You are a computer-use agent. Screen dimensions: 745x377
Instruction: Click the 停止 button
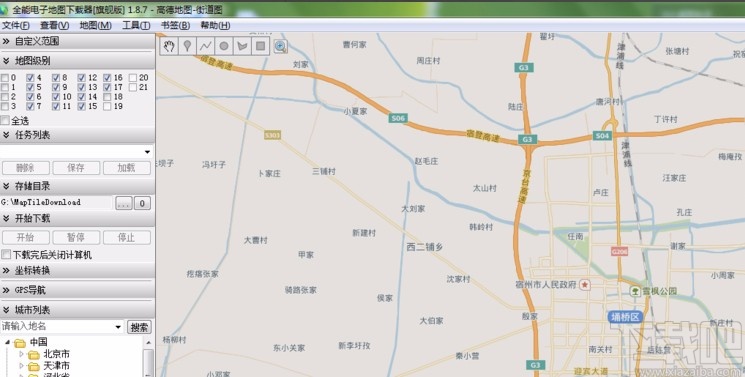[x=127, y=237]
